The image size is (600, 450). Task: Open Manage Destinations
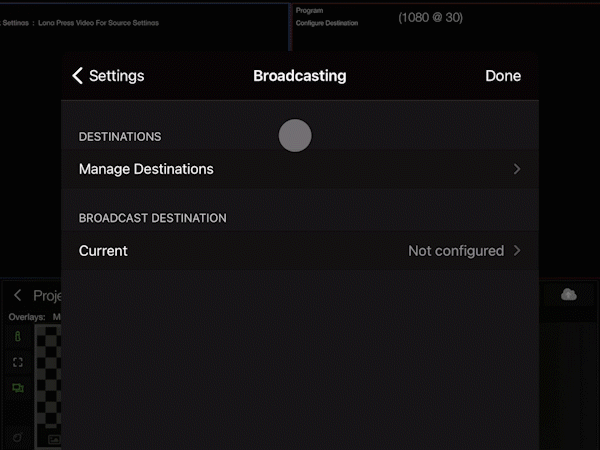point(146,169)
